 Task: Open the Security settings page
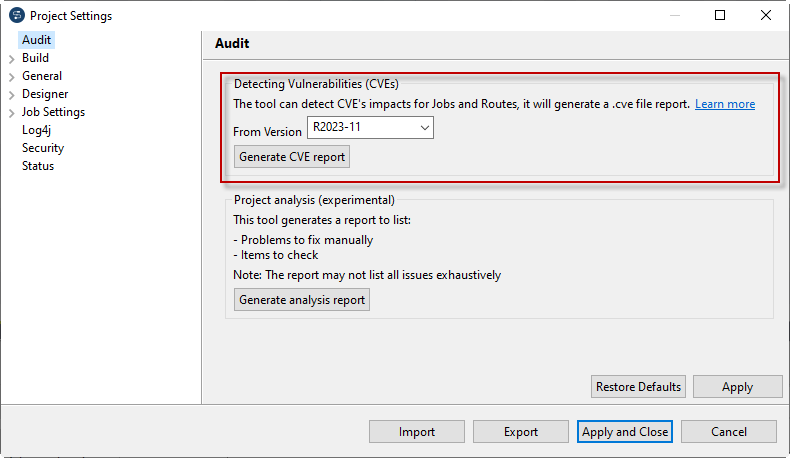[x=43, y=148]
